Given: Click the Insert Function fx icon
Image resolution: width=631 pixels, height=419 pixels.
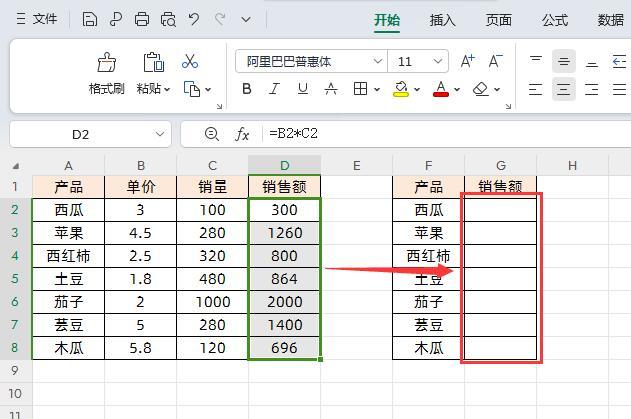Looking at the screenshot, I should (242, 134).
